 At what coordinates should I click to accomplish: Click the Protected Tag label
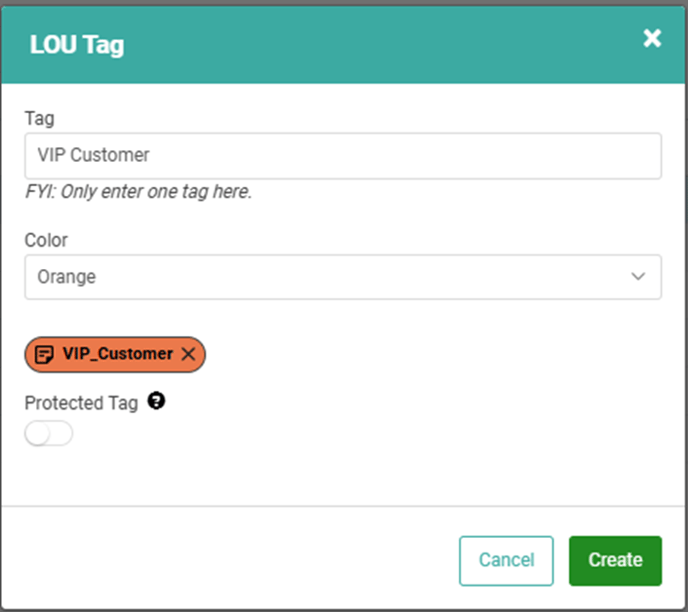coord(81,403)
